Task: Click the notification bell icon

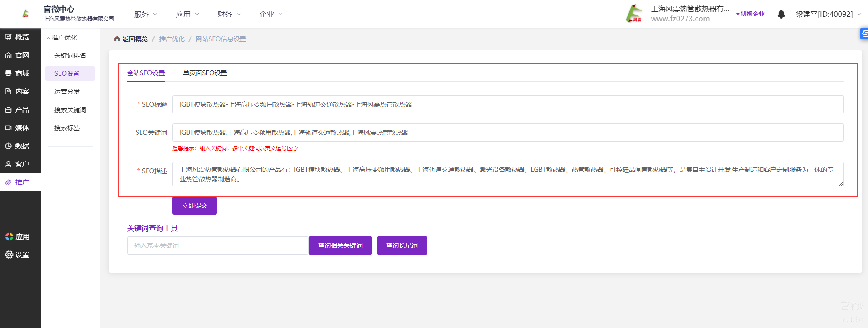Action: (781, 14)
